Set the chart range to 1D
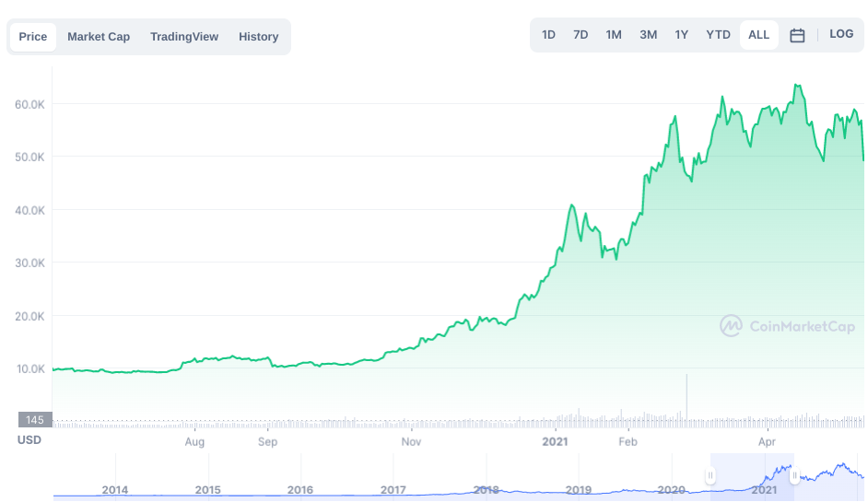The height and width of the screenshot is (502, 868). click(x=548, y=35)
